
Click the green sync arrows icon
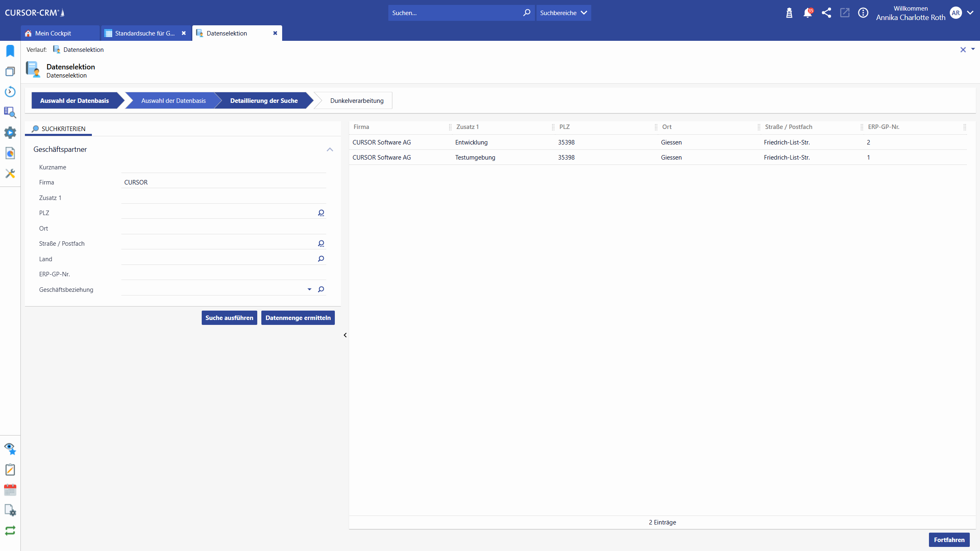click(10, 531)
